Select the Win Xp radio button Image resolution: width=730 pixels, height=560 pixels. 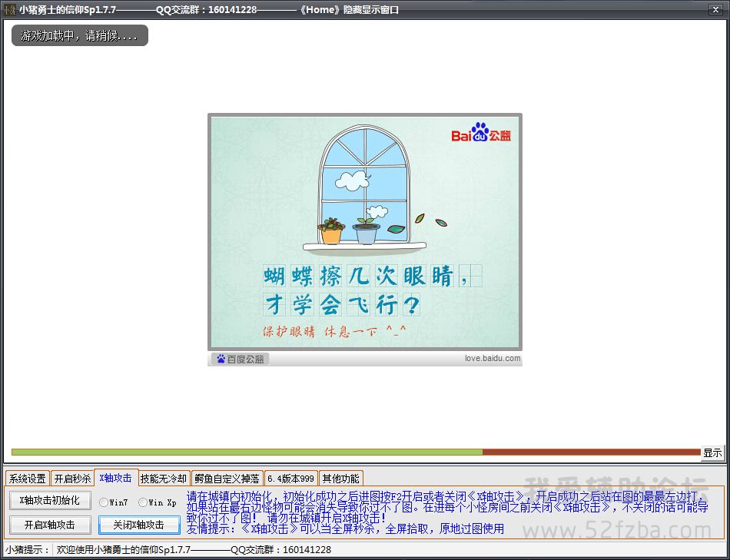[x=142, y=502]
